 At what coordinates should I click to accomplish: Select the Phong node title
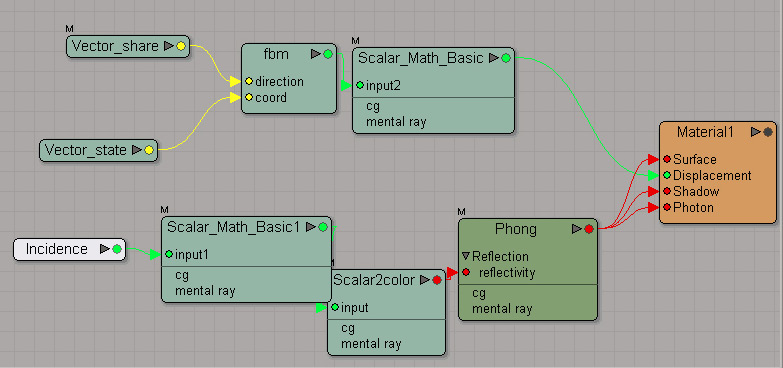coord(516,229)
